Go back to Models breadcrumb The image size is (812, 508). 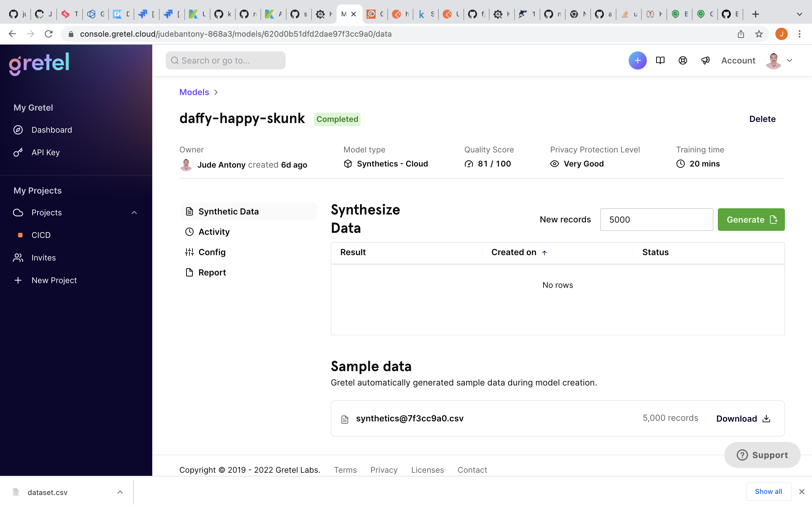(x=194, y=92)
